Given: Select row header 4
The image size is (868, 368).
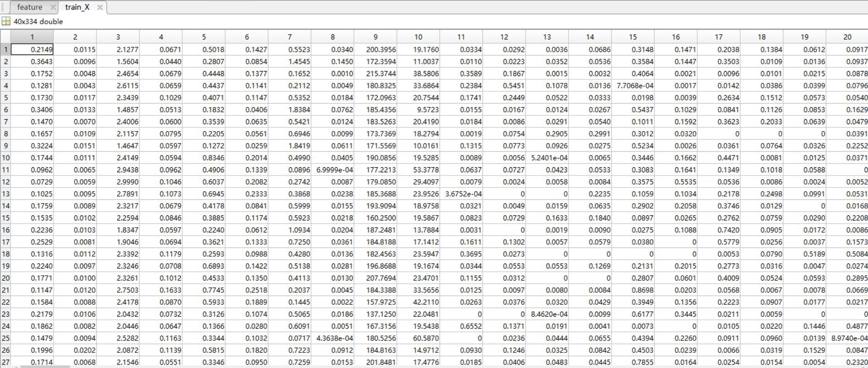Looking at the screenshot, I should (5, 86).
